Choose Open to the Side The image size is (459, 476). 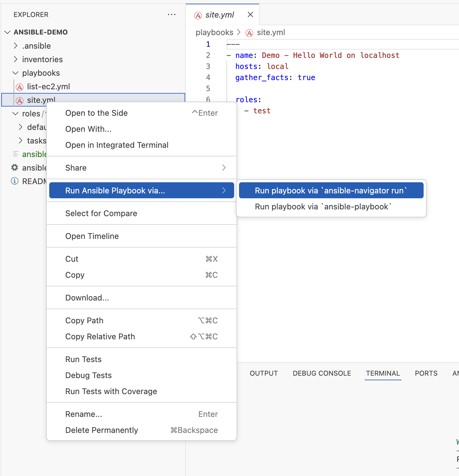point(142,113)
